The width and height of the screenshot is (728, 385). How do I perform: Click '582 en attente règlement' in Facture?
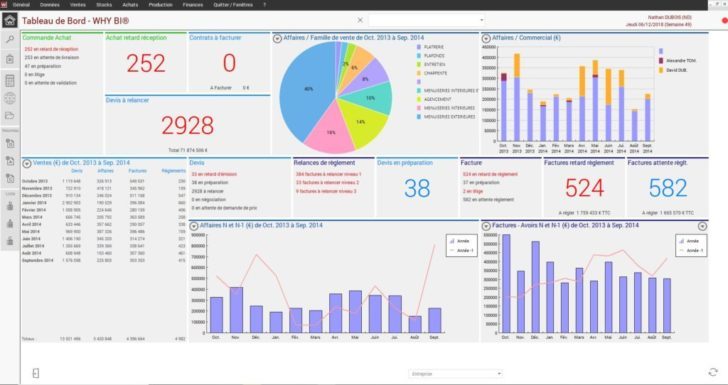point(488,200)
